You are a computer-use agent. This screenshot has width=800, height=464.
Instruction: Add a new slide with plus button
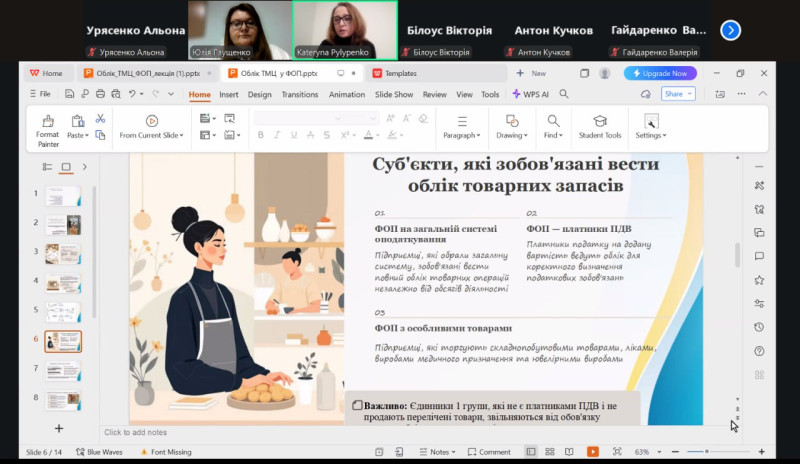pos(58,428)
